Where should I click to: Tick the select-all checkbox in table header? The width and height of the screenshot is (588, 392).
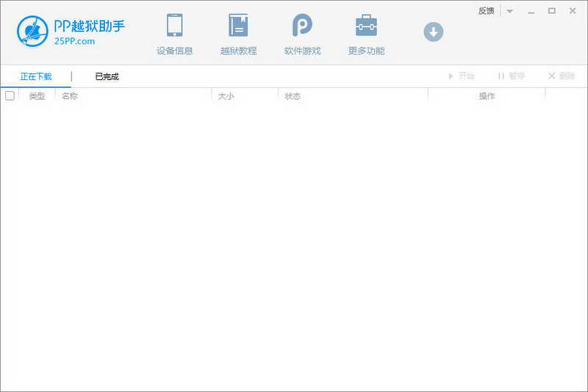[10, 96]
